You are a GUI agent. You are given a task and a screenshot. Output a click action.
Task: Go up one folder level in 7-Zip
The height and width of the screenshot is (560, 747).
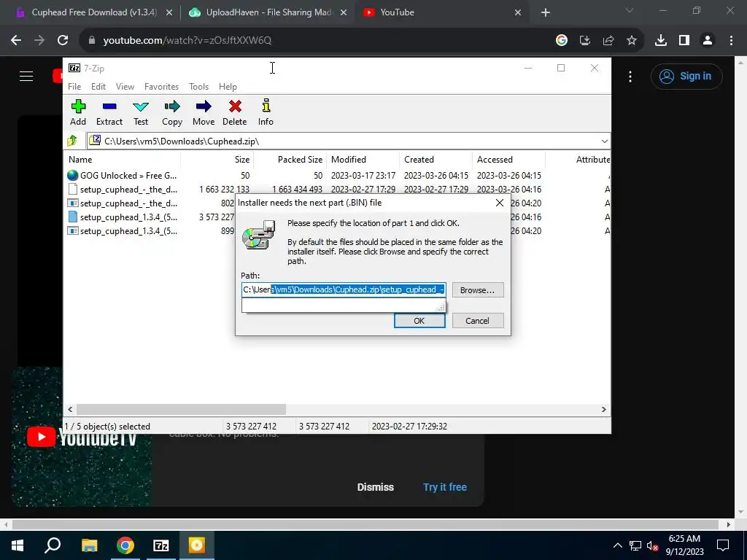pos(72,141)
